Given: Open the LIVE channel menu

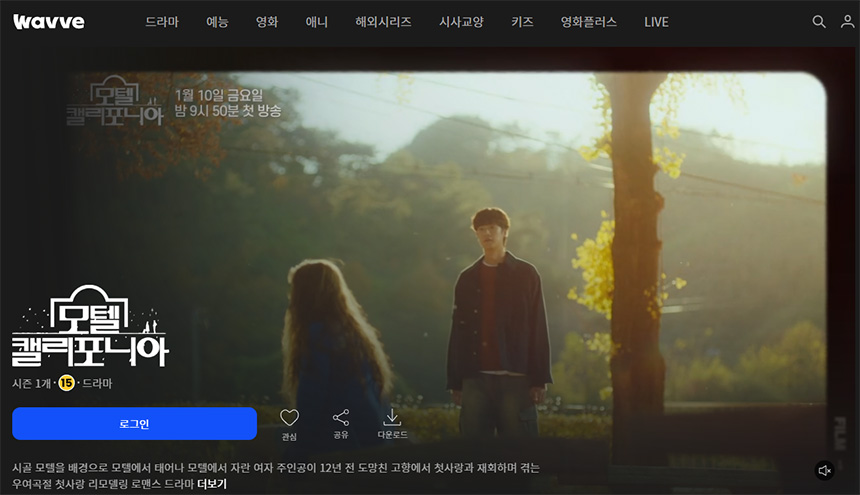Looking at the screenshot, I should 656,22.
